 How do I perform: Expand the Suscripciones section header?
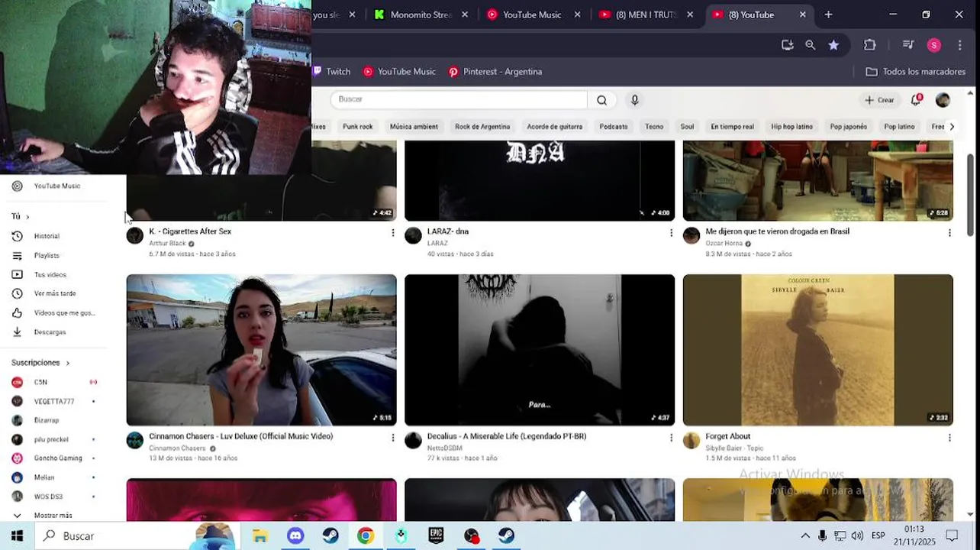point(40,363)
